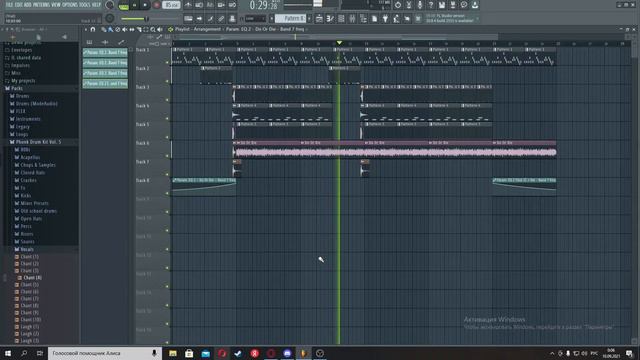Image resolution: width=640 pixels, height=360 pixels.
Task: Open the mixer view icon
Action: 352,18
